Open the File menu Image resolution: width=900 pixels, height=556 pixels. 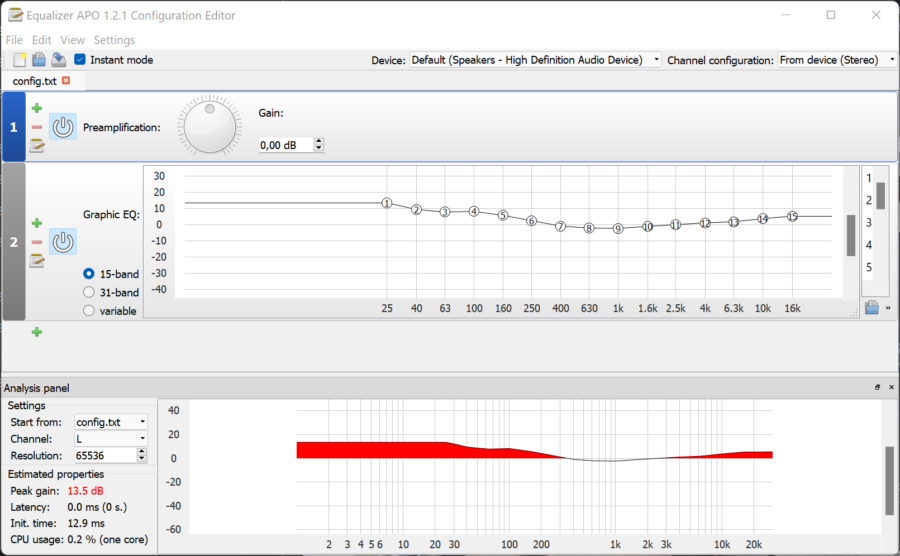(14, 40)
